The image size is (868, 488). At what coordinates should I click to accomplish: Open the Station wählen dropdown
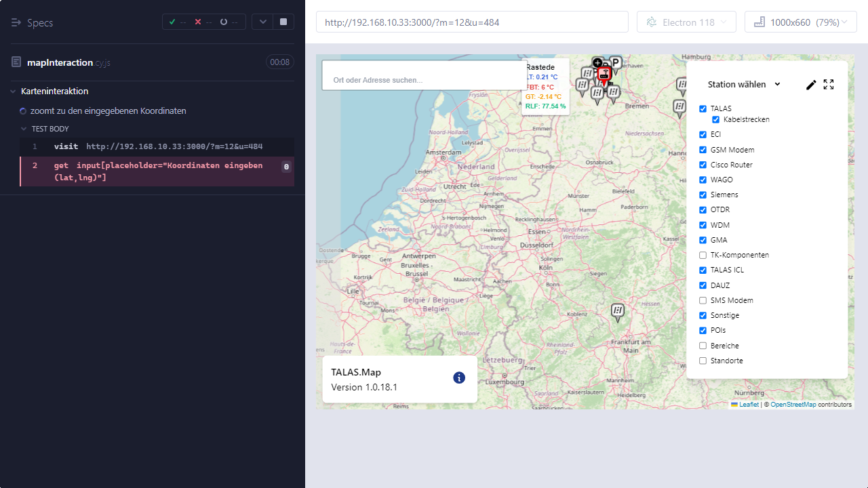pyautogui.click(x=744, y=85)
